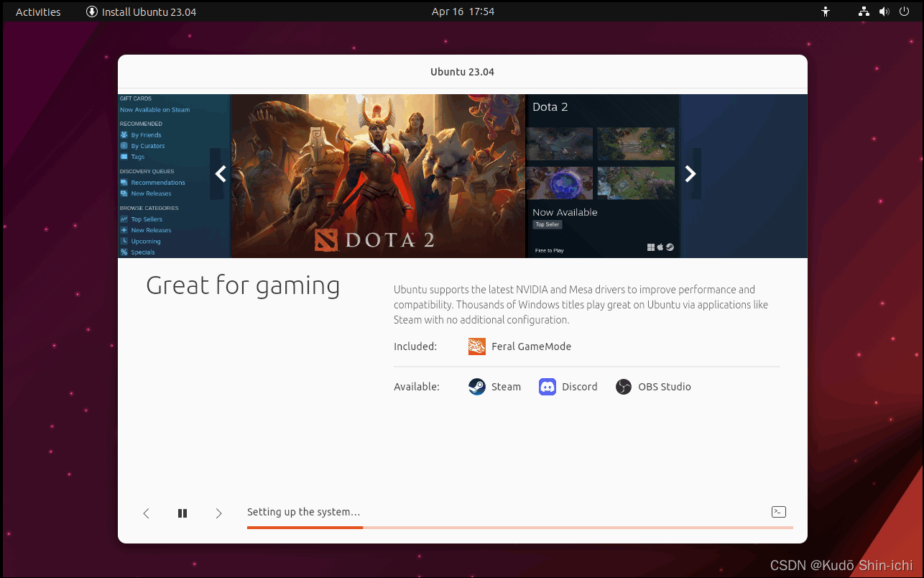924x578 pixels.
Task: Expand the network icon menu in top bar
Action: tap(863, 11)
